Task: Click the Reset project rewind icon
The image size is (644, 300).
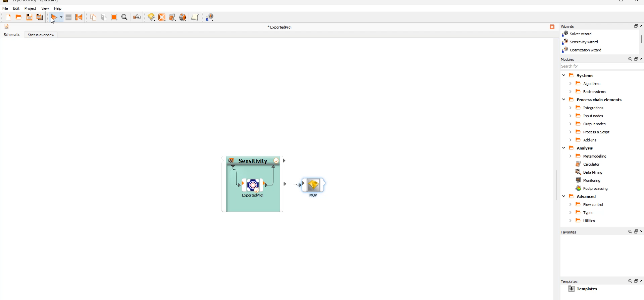Action: [x=79, y=17]
